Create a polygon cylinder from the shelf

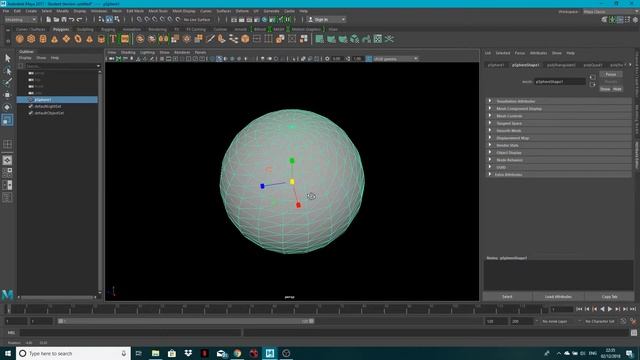(x=43, y=39)
